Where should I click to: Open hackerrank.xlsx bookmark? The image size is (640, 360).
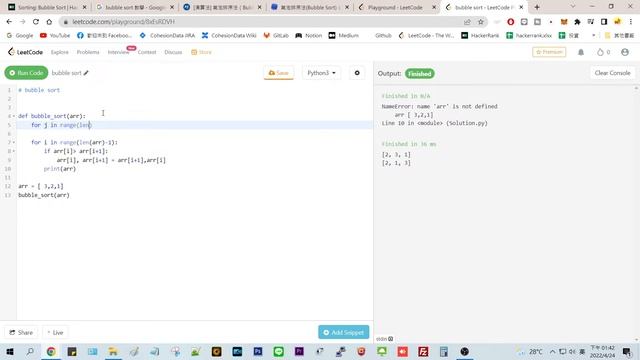529,36
